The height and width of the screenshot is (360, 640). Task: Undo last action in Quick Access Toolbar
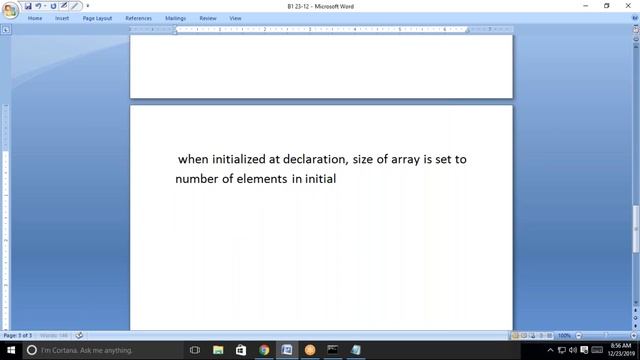click(38, 6)
